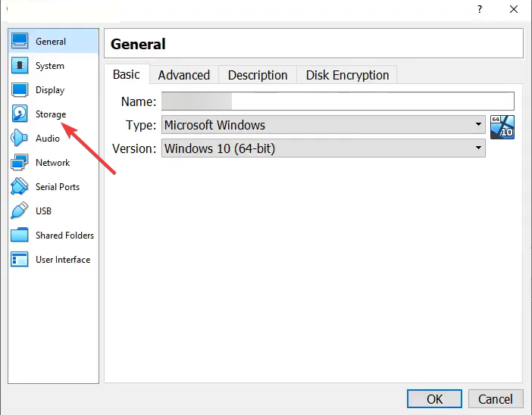
Task: Click the Storage disk icon
Action: tap(20, 114)
